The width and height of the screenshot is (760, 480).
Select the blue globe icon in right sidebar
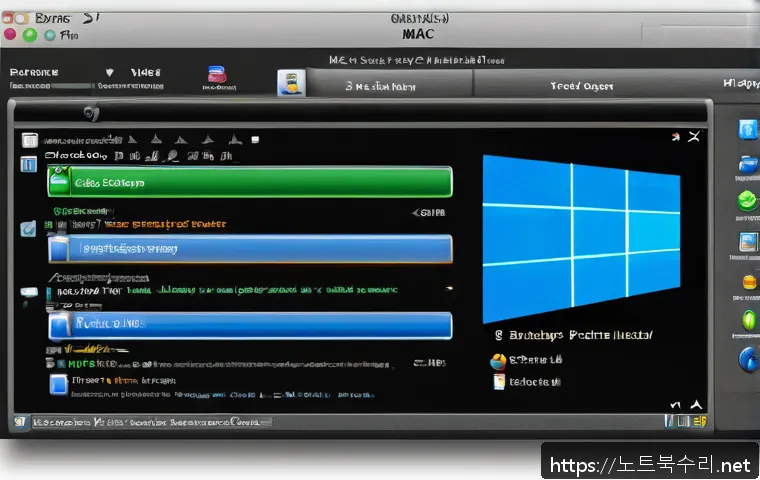(748, 359)
